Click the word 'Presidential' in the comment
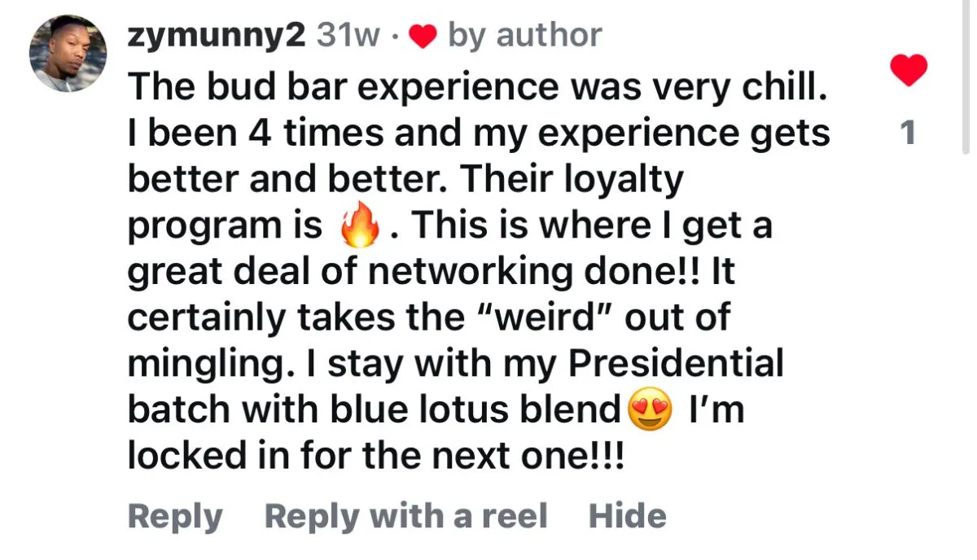 tap(676, 364)
